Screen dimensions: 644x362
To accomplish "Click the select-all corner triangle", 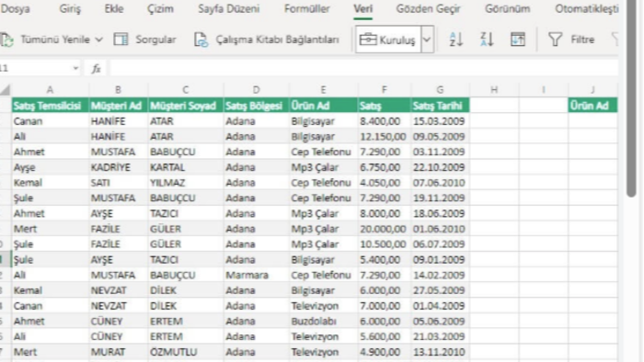I will pos(6,90).
